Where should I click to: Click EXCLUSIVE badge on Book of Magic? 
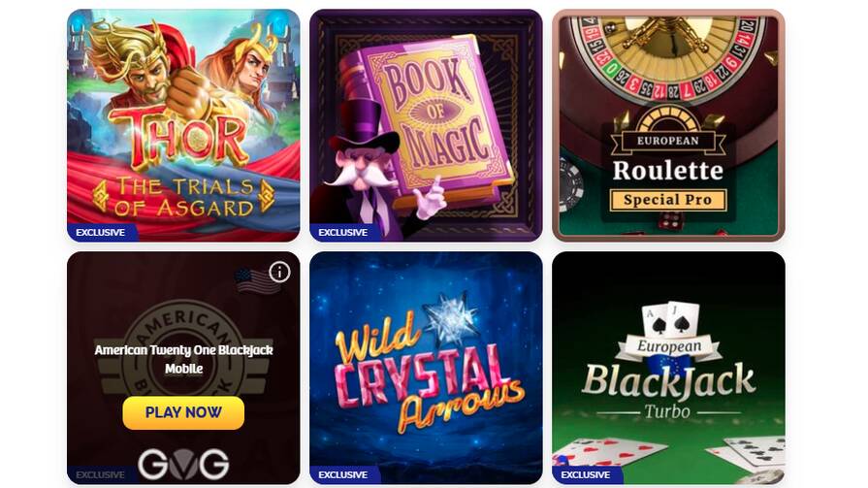click(x=343, y=232)
